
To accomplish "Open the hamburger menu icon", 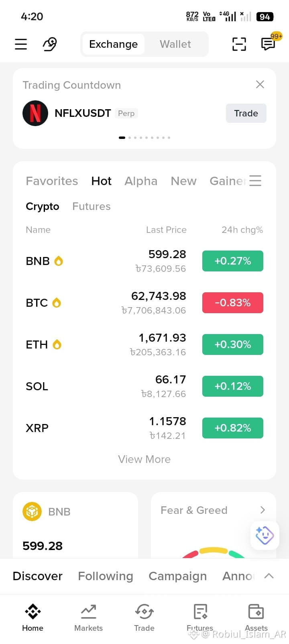I will (x=21, y=44).
